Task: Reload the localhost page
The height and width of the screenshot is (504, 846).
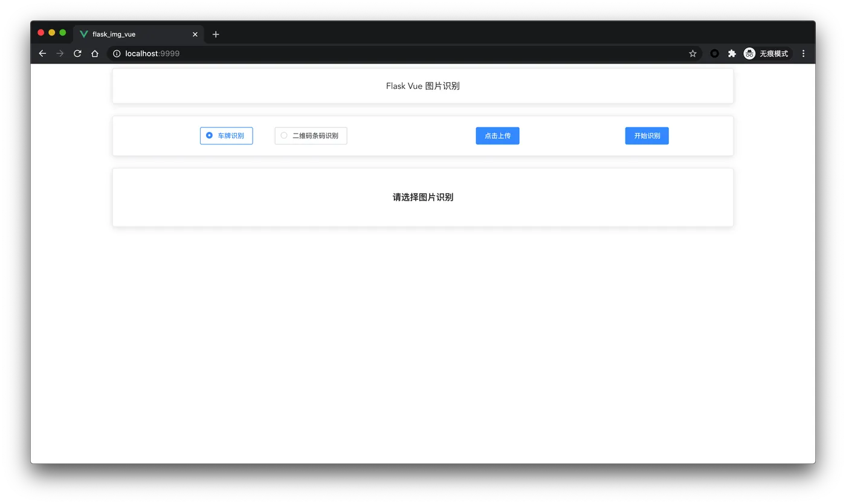Action: pyautogui.click(x=77, y=54)
